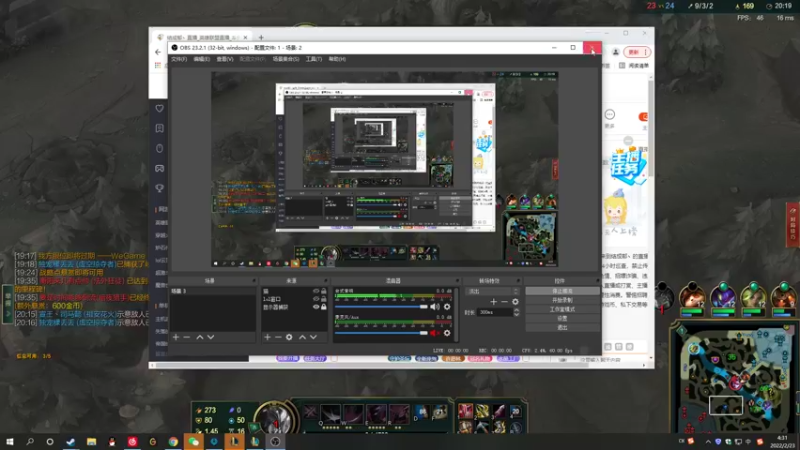The image size is (800, 450).
Task: Open Mic/Aux settings gear in mixer
Action: click(x=447, y=333)
